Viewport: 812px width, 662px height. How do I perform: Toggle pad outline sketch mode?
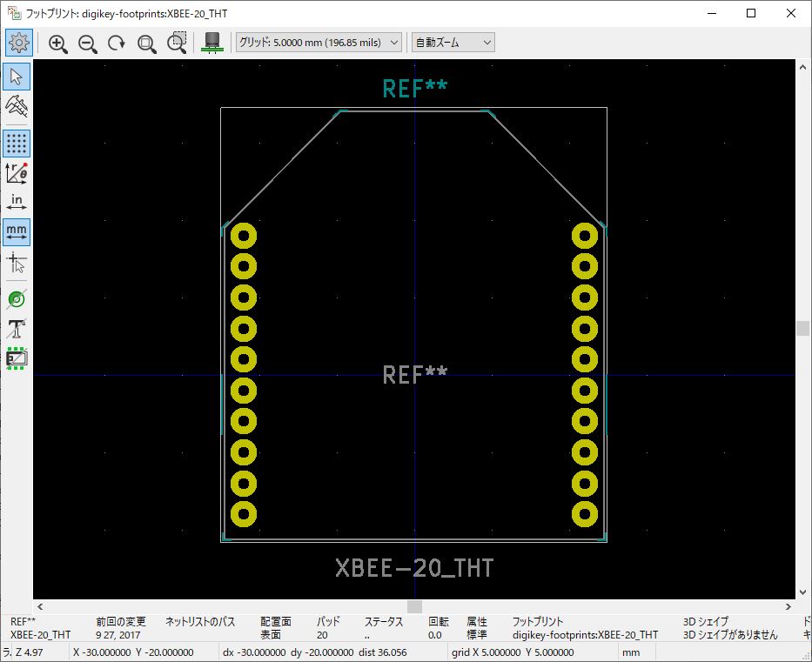click(17, 299)
